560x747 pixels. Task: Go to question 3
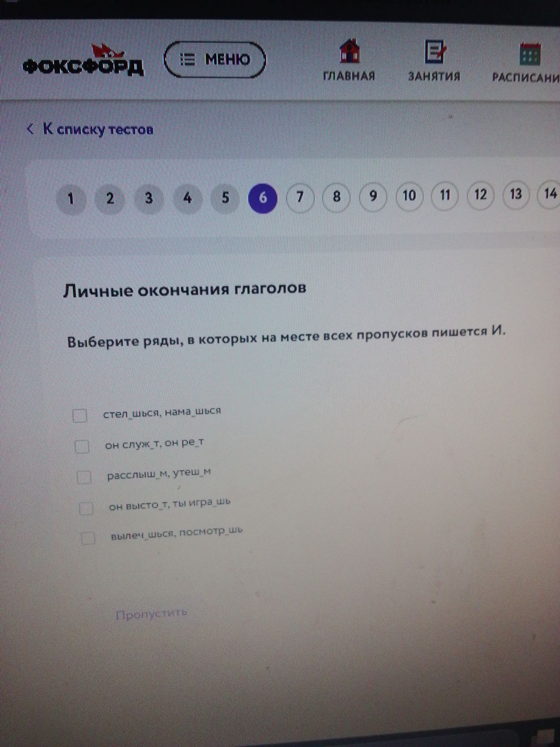coord(149,198)
